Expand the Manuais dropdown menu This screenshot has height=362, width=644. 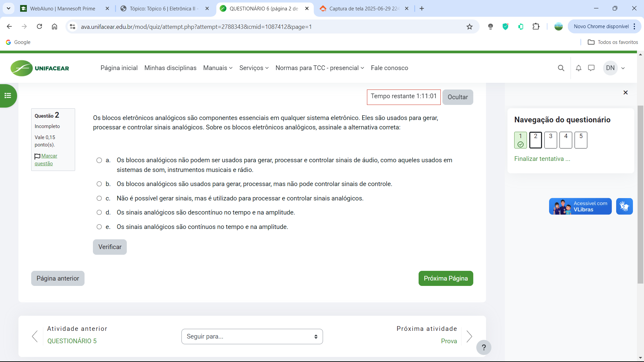tap(218, 68)
